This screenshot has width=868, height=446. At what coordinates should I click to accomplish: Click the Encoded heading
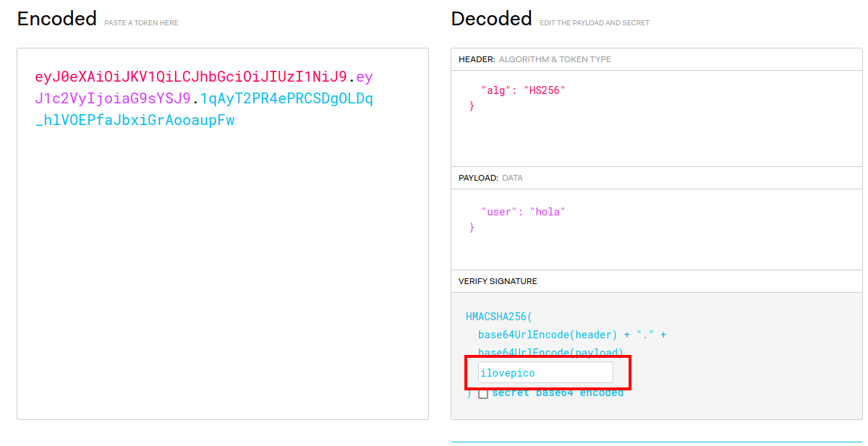click(57, 19)
